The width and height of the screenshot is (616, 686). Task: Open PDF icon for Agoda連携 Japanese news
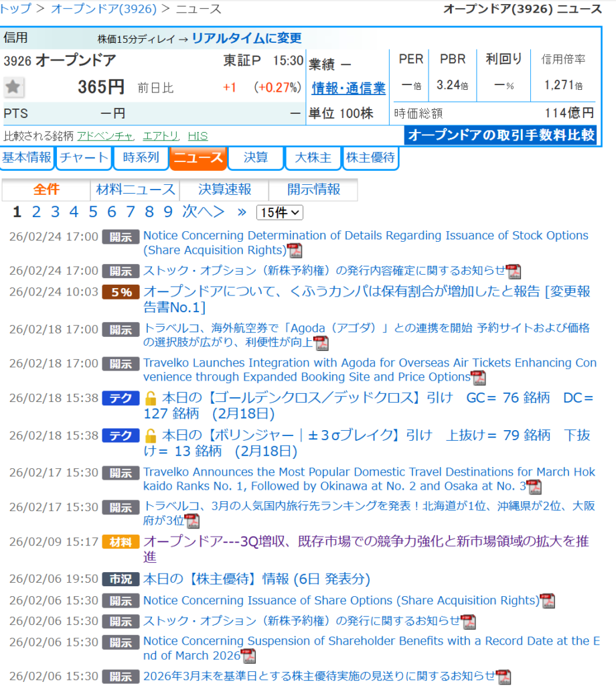point(321,343)
